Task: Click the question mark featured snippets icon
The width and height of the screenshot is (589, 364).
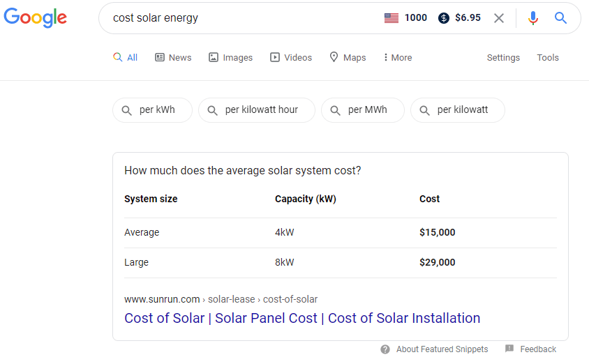Action: (385, 349)
